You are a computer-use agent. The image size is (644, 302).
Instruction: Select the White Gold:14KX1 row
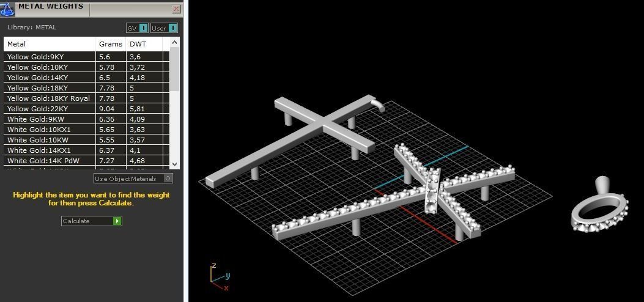(x=86, y=150)
